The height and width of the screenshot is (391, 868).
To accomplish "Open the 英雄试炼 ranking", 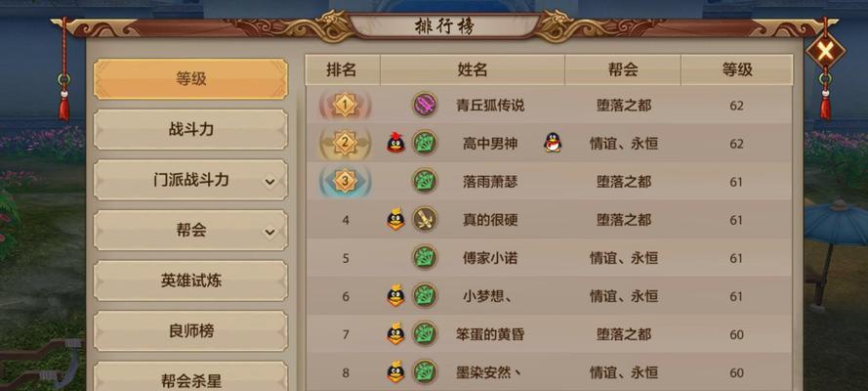I will point(190,281).
